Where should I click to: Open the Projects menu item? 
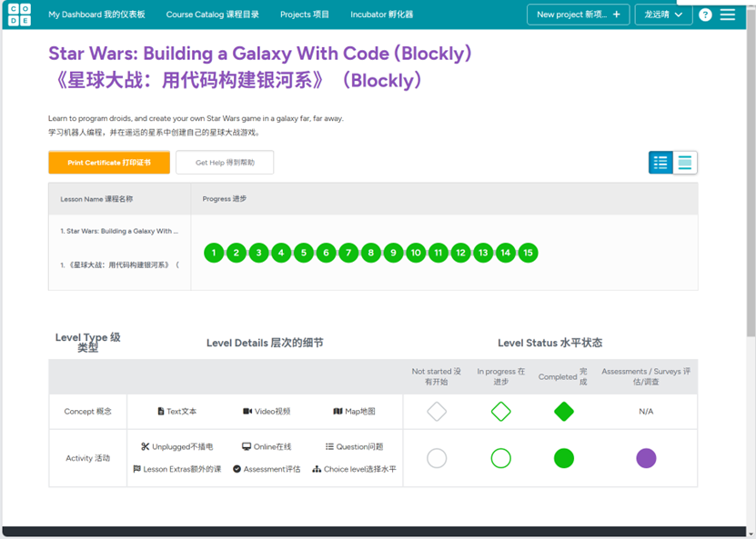[x=305, y=15]
